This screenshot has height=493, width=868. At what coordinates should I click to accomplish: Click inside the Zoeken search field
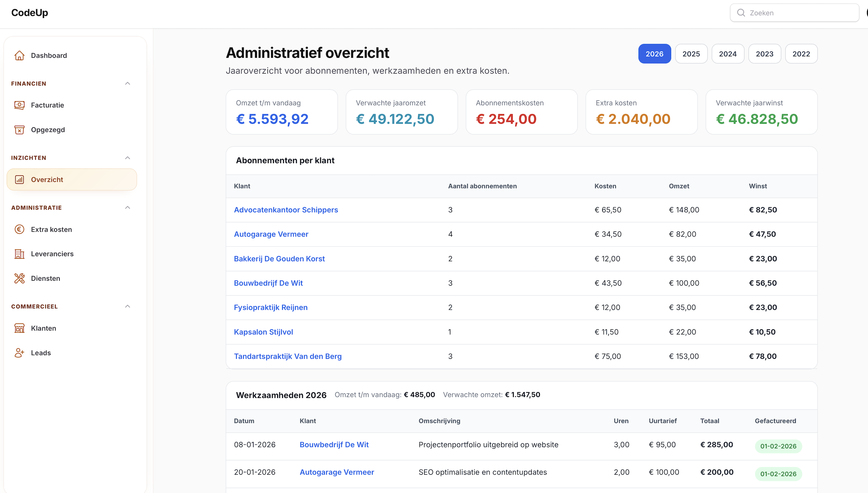794,13
